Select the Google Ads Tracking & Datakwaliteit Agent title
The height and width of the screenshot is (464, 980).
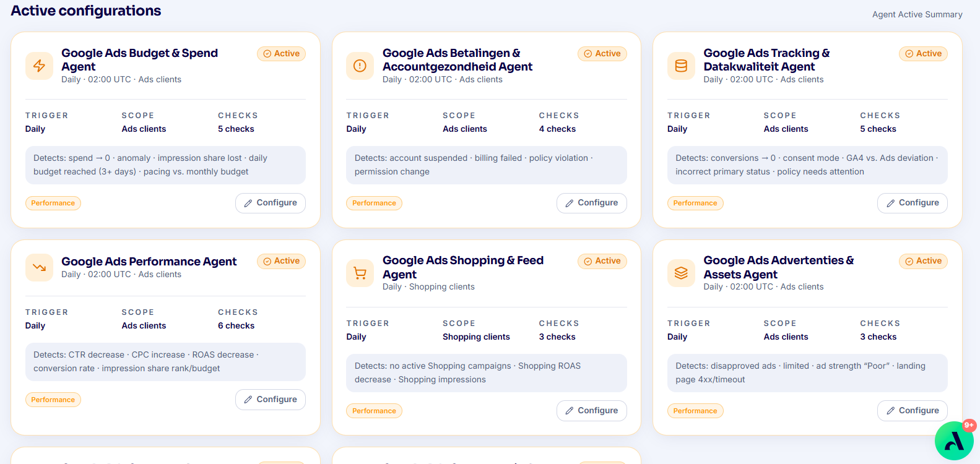point(766,60)
